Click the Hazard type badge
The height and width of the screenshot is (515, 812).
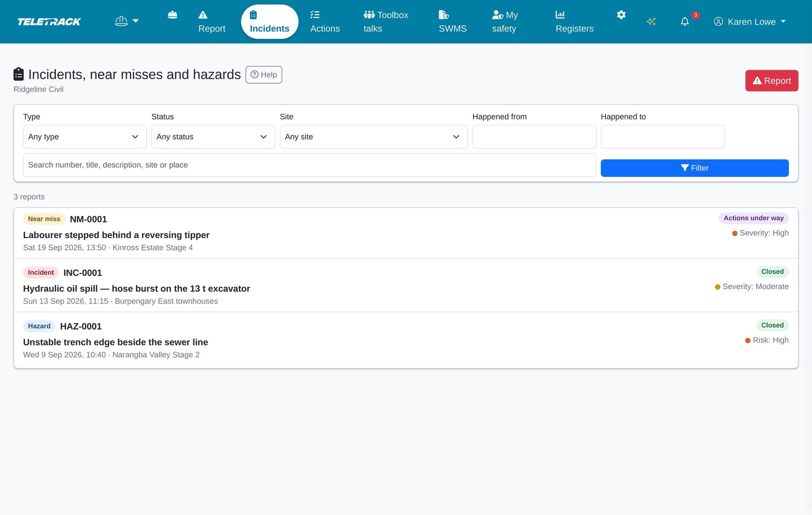(x=39, y=326)
